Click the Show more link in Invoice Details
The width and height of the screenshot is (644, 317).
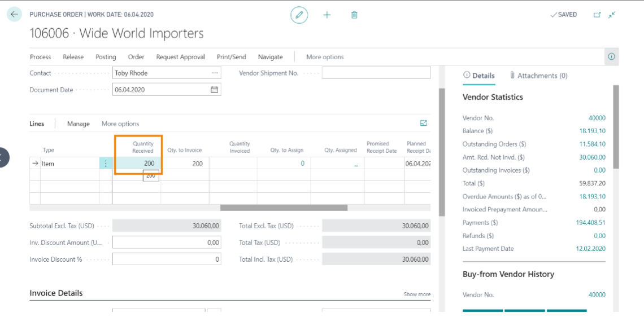click(417, 294)
